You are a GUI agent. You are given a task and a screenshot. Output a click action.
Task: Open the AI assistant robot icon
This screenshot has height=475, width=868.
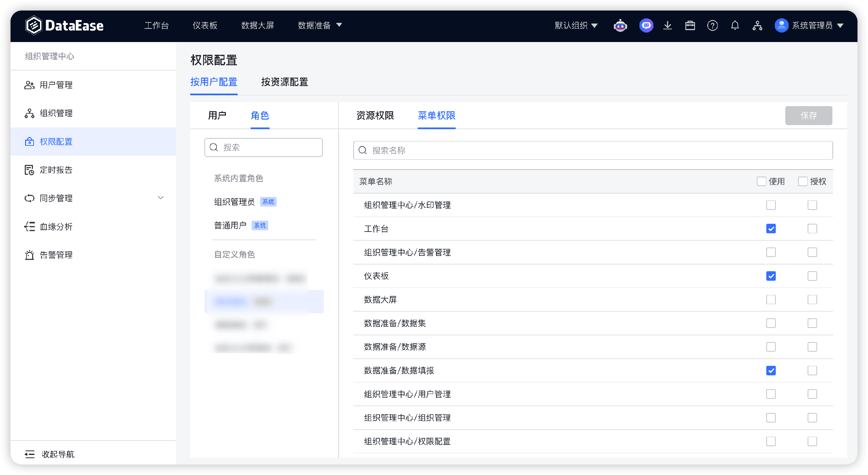(620, 25)
